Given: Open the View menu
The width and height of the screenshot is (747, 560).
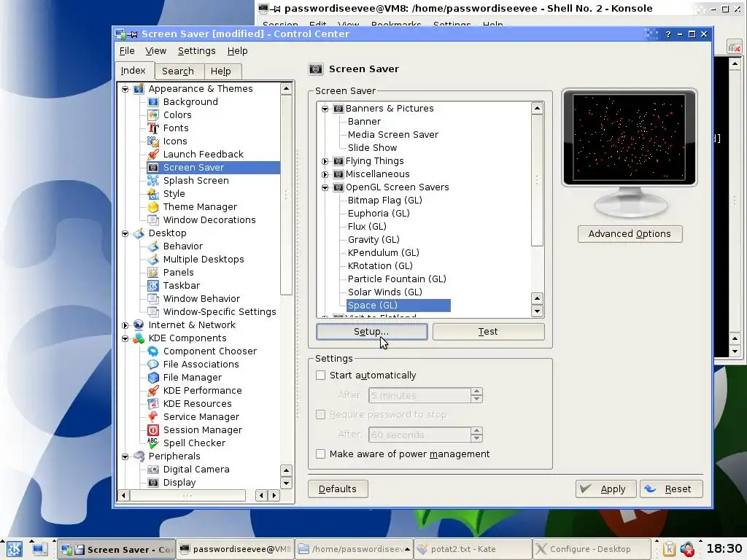Looking at the screenshot, I should (x=156, y=51).
